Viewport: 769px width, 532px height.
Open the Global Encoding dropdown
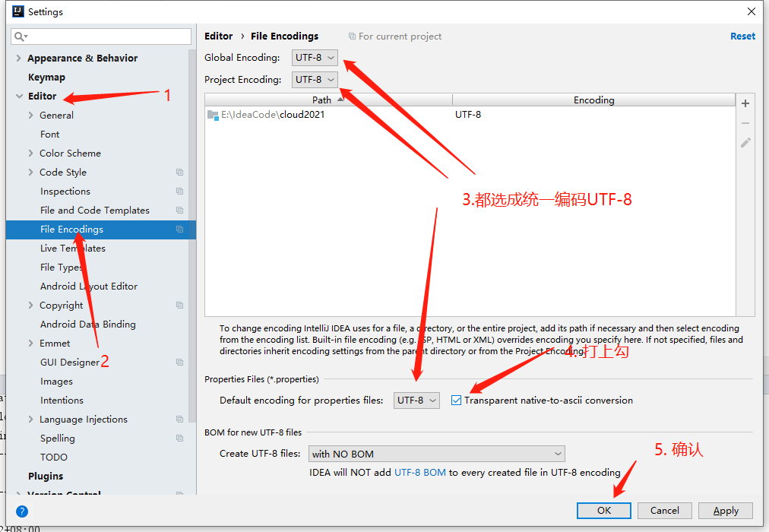315,57
